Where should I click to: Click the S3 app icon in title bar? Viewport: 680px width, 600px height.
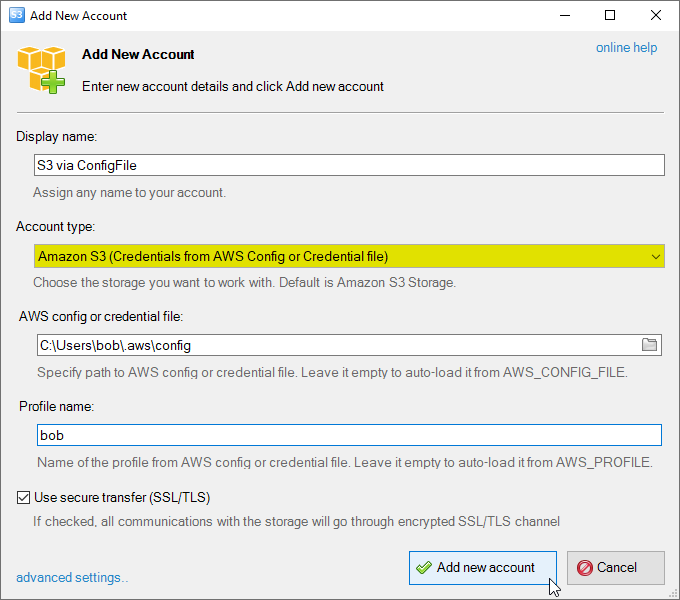16,15
